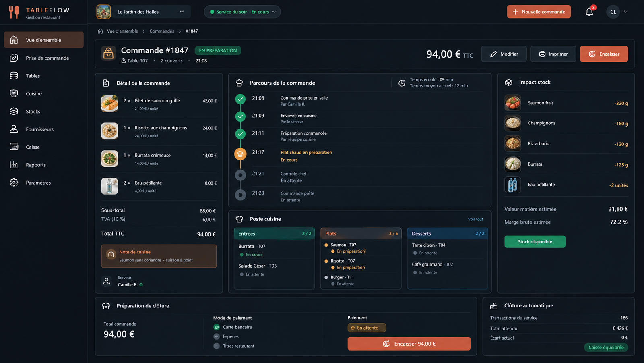Click the Nouvelle commande button
Screen dimensions: 644x363
(x=539, y=12)
